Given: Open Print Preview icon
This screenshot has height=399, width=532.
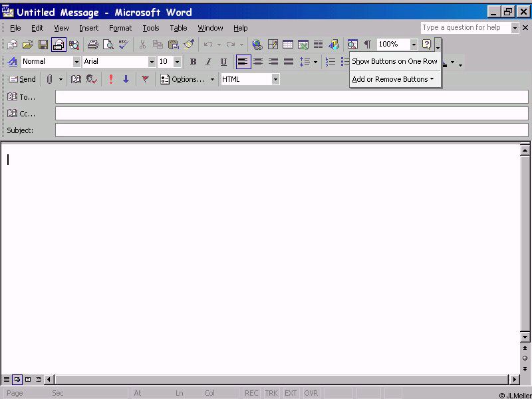Looking at the screenshot, I should 108,45.
